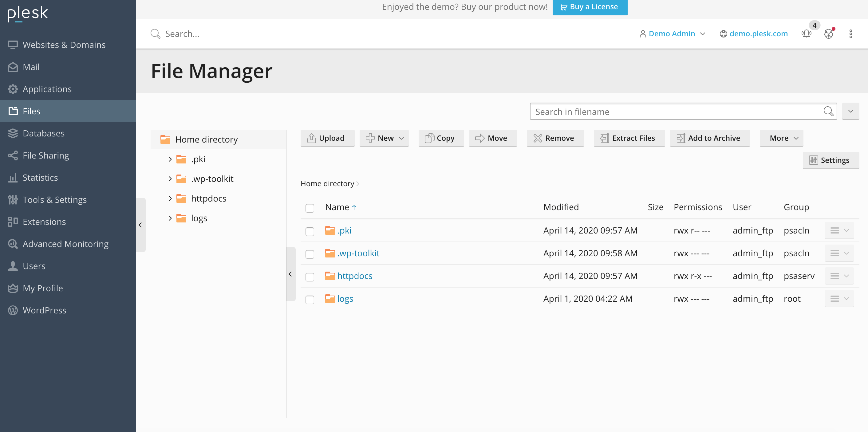Click Home directory in the breadcrumb

tap(327, 183)
